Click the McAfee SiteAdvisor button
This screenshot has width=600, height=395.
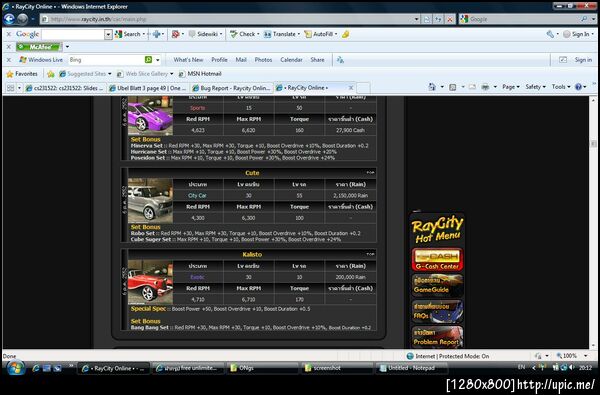click(39, 47)
